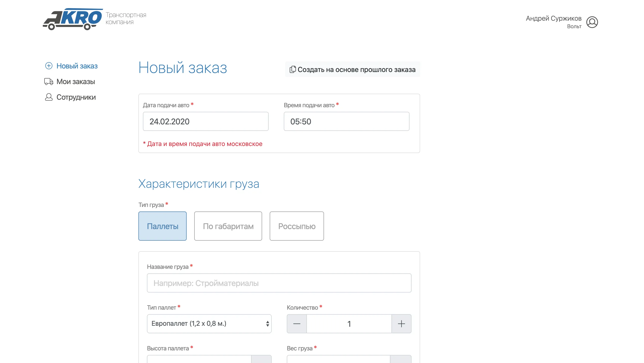Open the user profile avatar icon
644x363 pixels.
point(592,22)
